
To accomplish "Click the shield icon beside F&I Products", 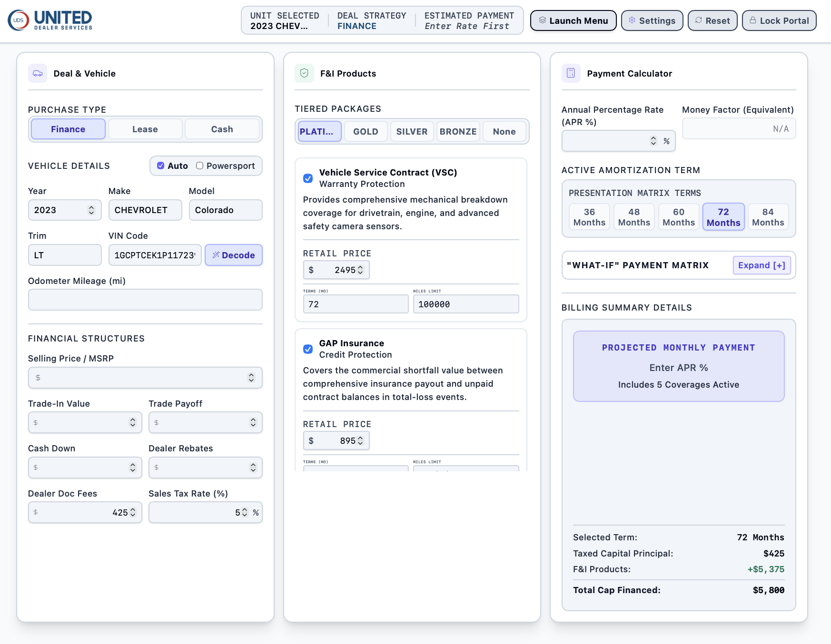I will click(304, 73).
